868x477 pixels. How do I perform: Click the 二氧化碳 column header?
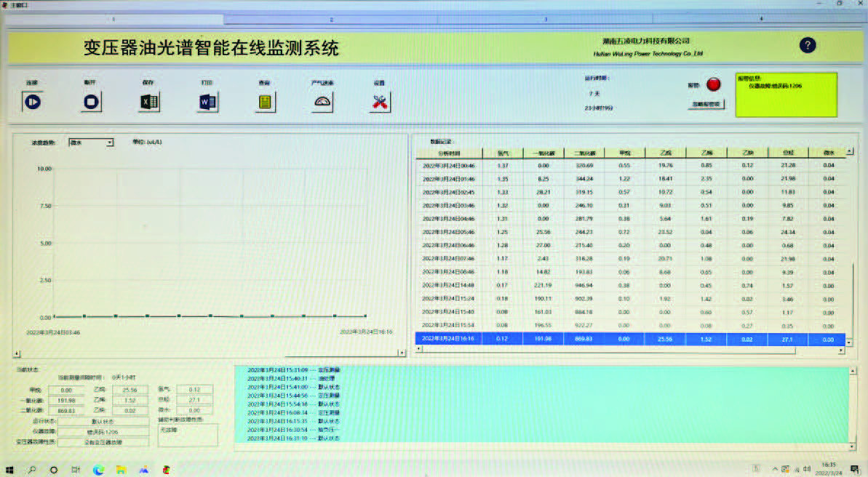[584, 153]
